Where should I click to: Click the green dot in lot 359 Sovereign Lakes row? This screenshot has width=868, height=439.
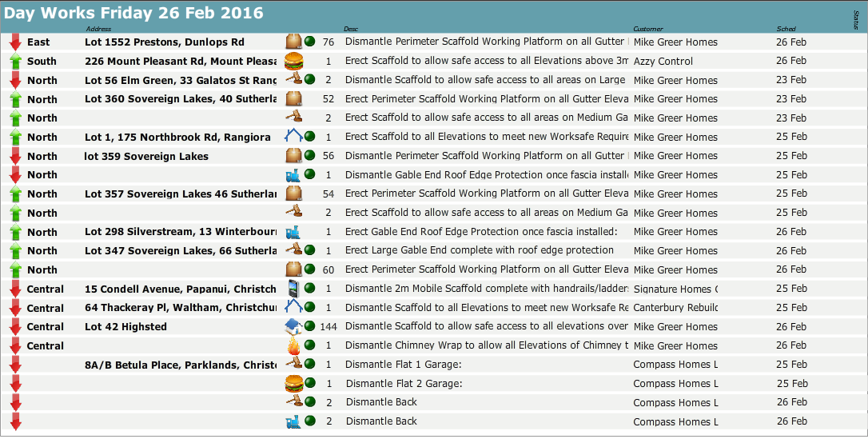310,156
